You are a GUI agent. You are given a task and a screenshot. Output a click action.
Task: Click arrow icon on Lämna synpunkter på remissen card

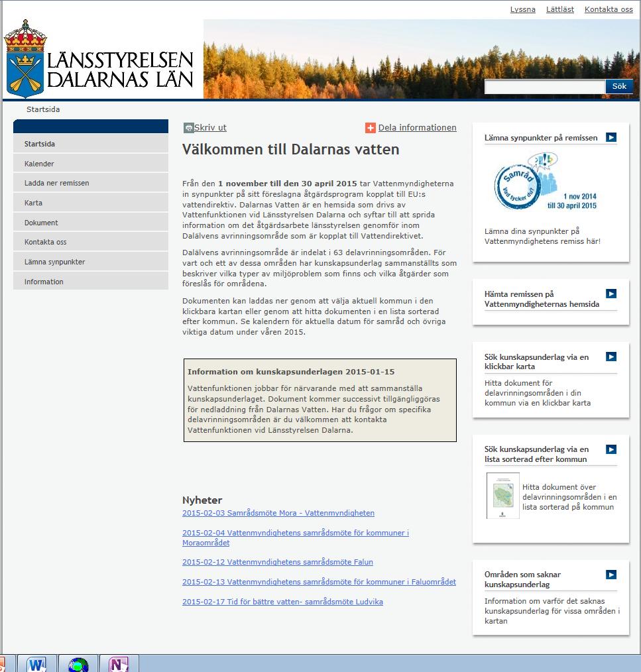pos(611,137)
